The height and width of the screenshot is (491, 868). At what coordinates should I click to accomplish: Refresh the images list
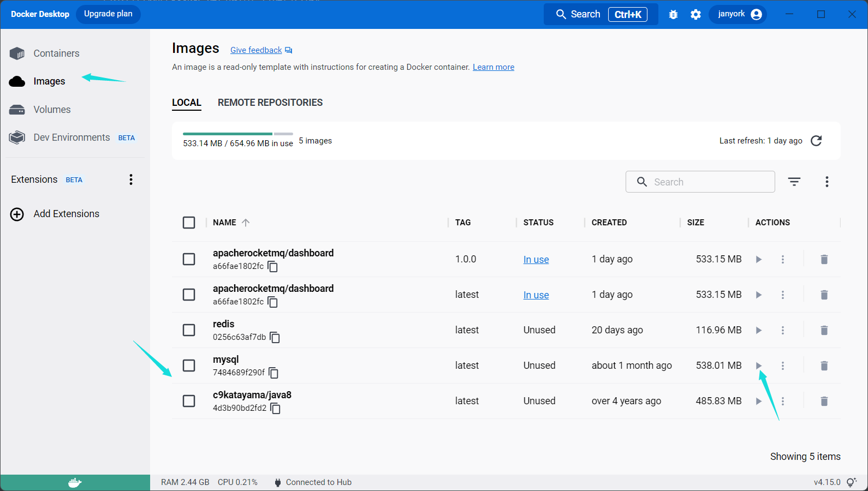[x=816, y=141]
